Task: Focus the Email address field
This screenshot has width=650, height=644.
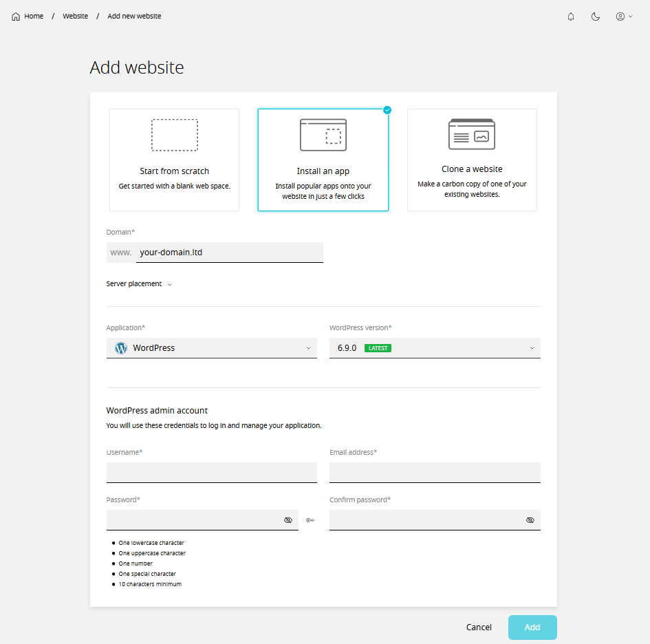Action: tap(435, 473)
